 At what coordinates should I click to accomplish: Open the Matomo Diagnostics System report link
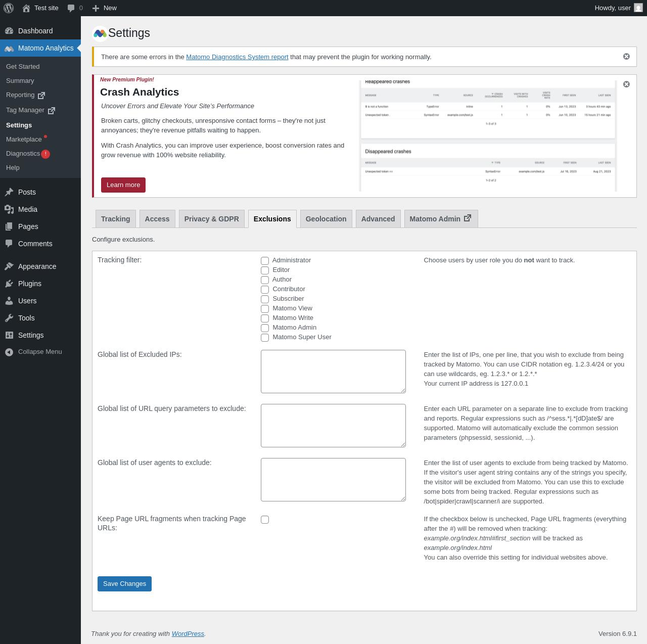click(x=237, y=57)
